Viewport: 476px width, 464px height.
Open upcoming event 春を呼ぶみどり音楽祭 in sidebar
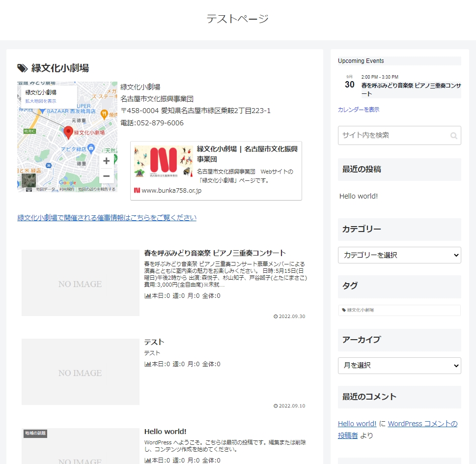tap(411, 89)
